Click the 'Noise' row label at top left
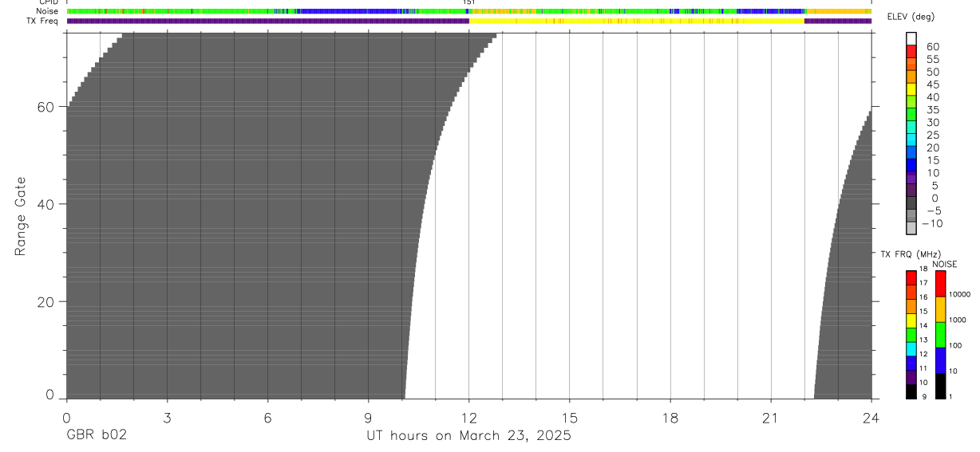This screenshot has height=452, width=980. pos(47,11)
